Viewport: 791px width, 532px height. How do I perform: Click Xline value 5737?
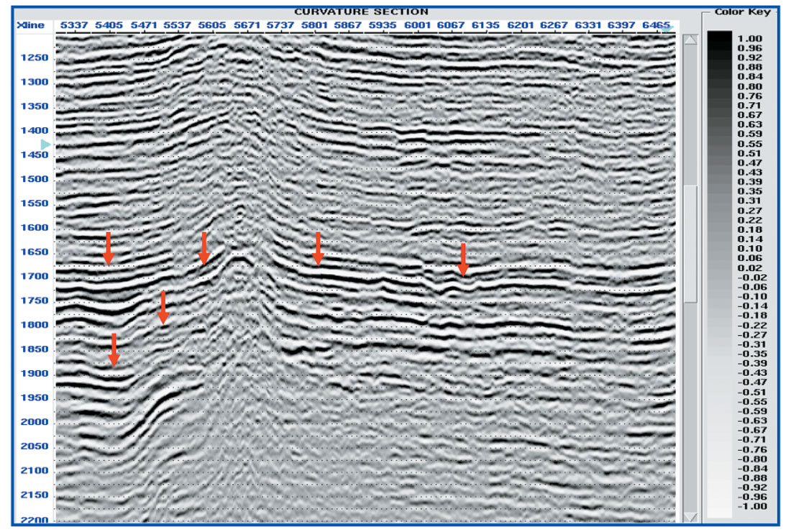pos(280,25)
